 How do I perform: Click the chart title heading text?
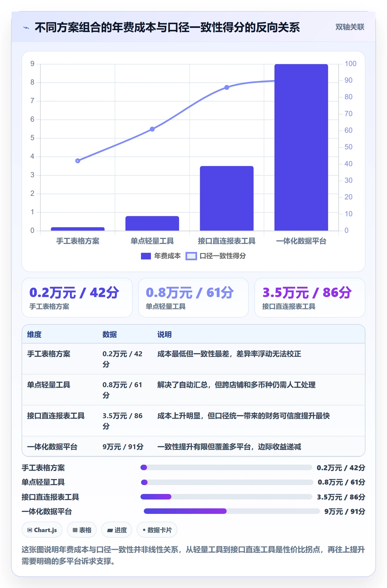[x=167, y=27]
